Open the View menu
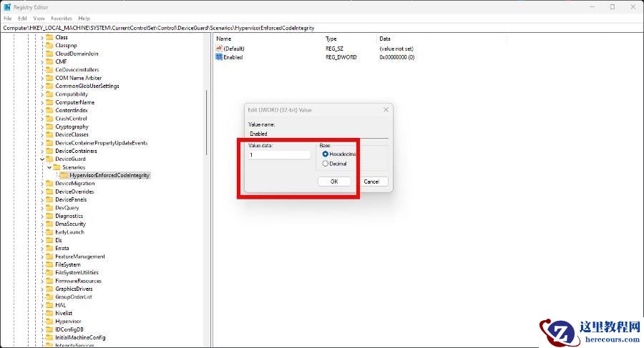The image size is (644, 348). (x=39, y=19)
